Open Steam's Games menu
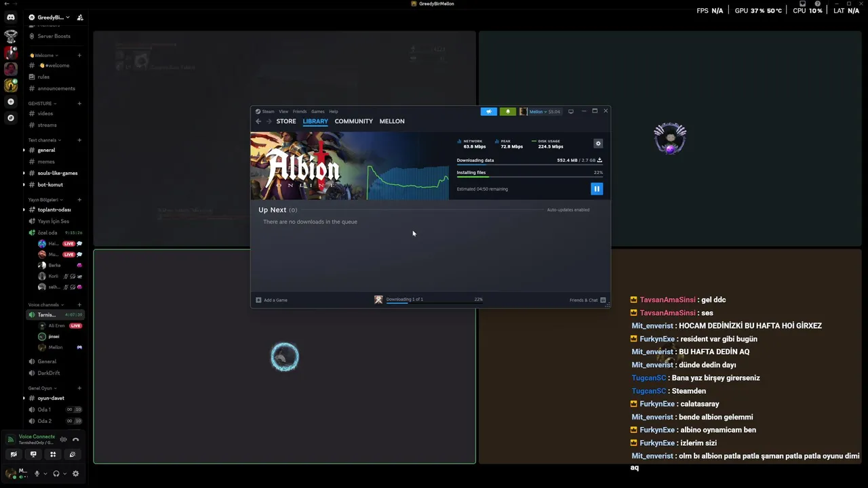The image size is (868, 488). [318, 111]
